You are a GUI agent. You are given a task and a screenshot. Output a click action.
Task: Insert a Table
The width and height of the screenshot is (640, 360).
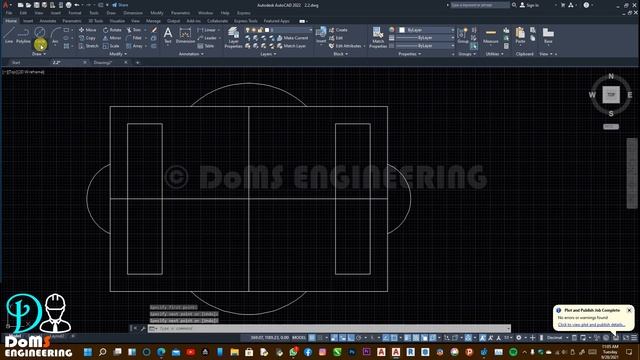pyautogui.click(x=206, y=46)
